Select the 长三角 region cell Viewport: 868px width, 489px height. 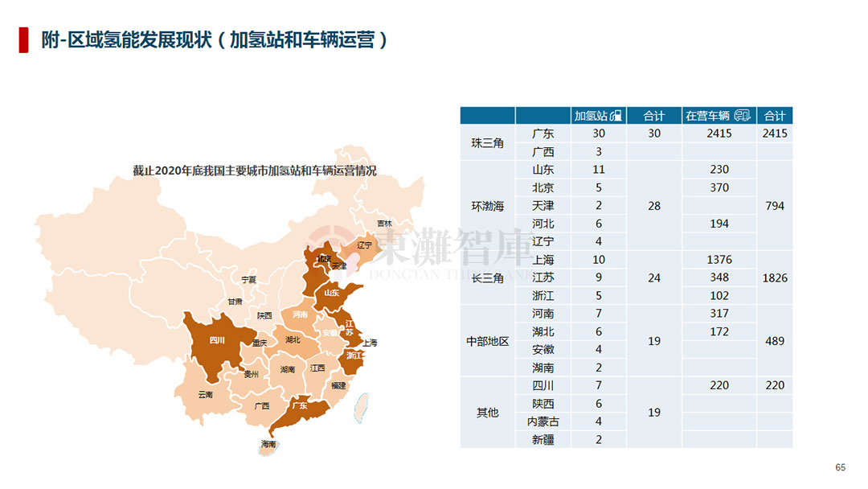click(488, 278)
